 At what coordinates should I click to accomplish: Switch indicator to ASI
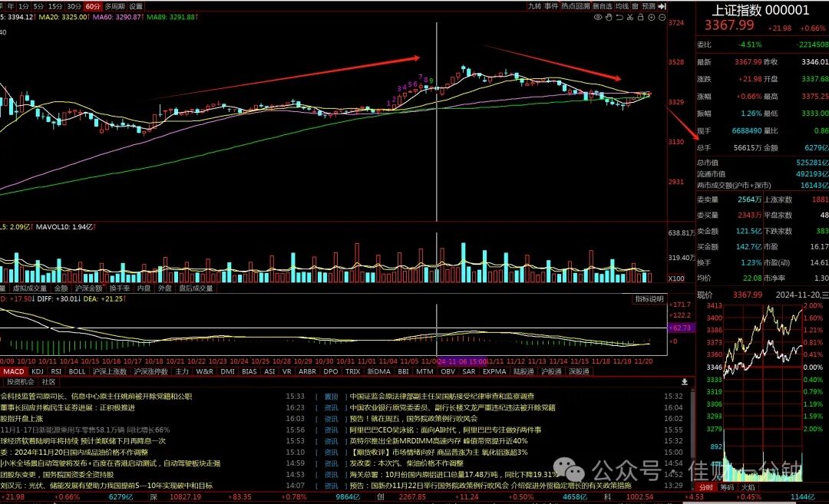(269, 371)
